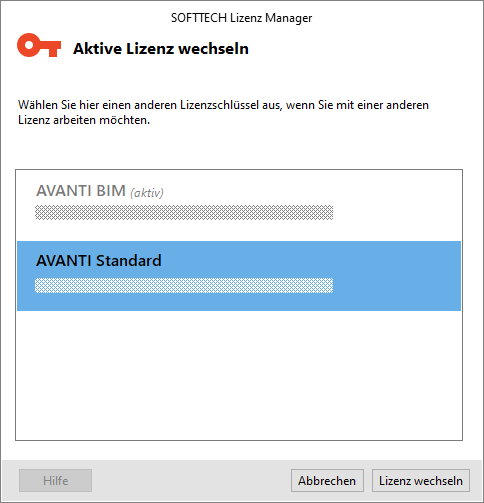Click the blank blue area of the highlighted row

[x=397, y=276]
